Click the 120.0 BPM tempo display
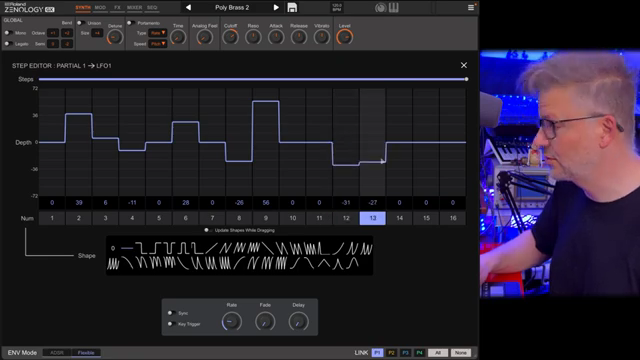The height and width of the screenshot is (360, 640). (x=337, y=7)
